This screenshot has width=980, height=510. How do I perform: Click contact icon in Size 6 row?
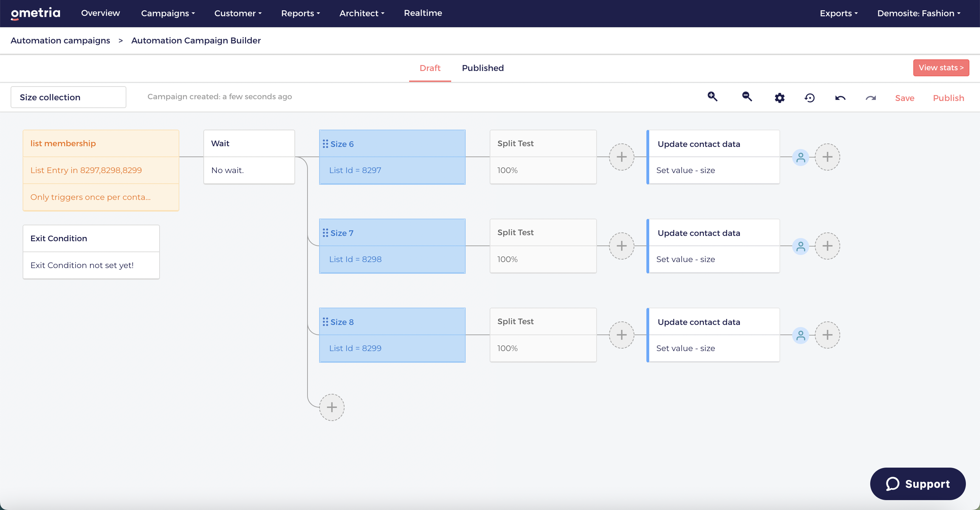click(800, 157)
